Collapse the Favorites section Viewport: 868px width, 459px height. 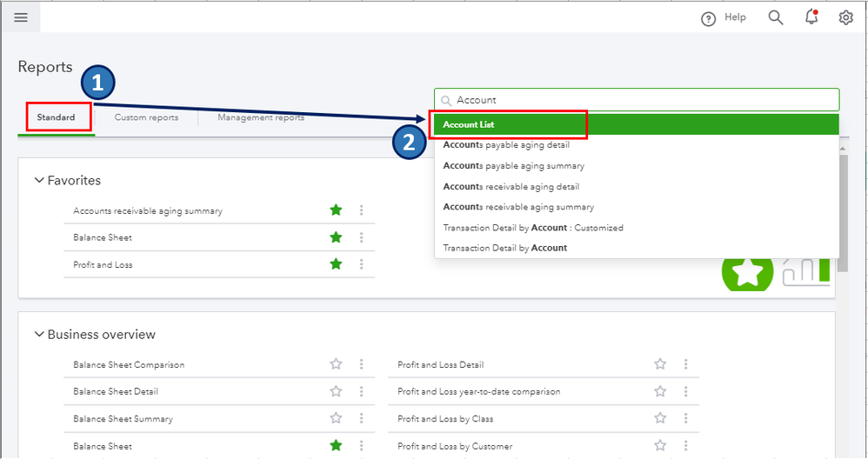[x=38, y=181]
